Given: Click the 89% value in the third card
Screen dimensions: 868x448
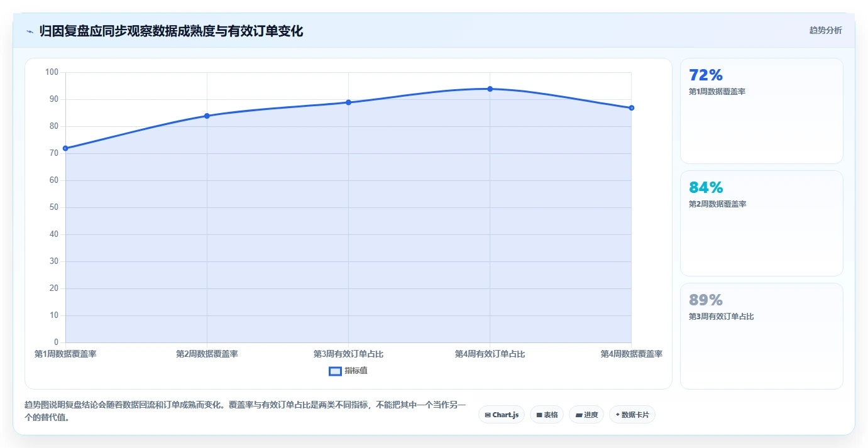Looking at the screenshot, I should pyautogui.click(x=706, y=300).
